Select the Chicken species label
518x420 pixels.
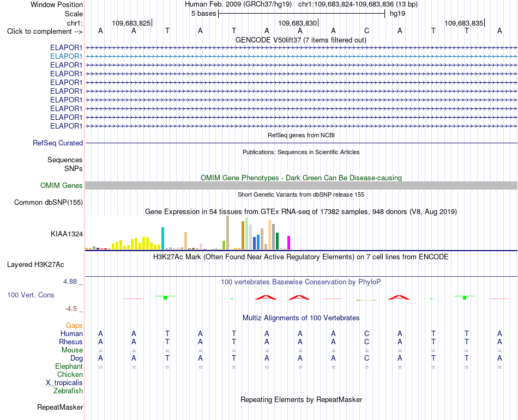click(70, 374)
